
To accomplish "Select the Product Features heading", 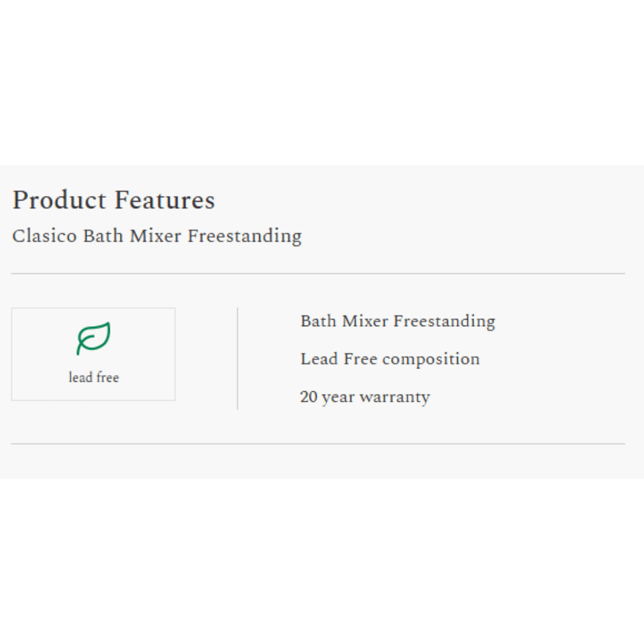I will 113,200.
